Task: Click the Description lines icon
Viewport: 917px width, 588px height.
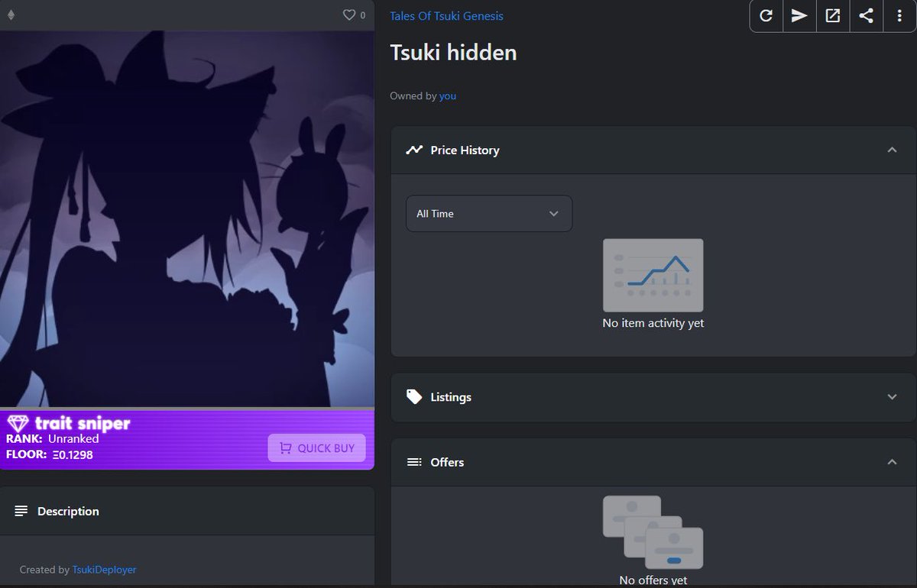Action: pyautogui.click(x=21, y=511)
